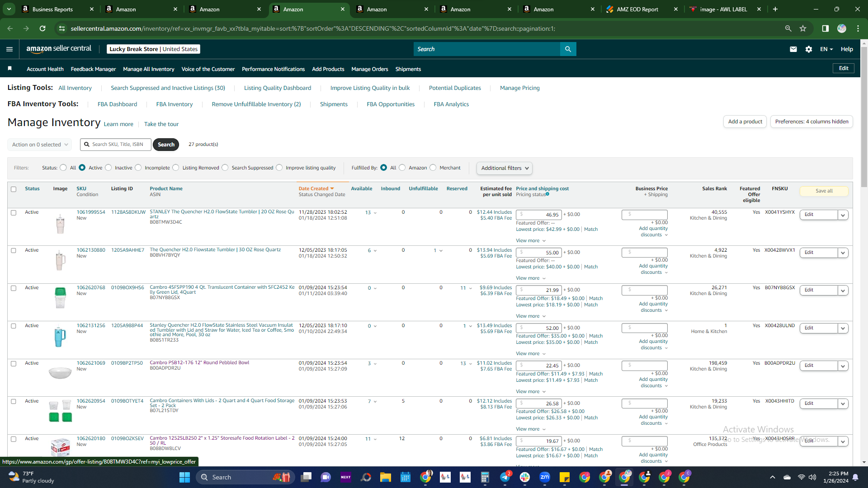
Task: Check the box for SKU 1062621069
Action: tap(14, 364)
